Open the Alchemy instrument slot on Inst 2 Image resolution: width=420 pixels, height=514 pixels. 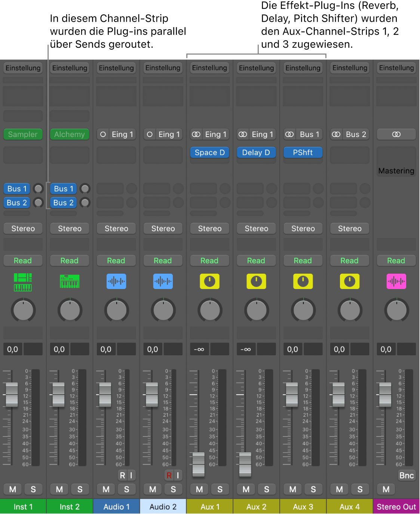pos(69,134)
